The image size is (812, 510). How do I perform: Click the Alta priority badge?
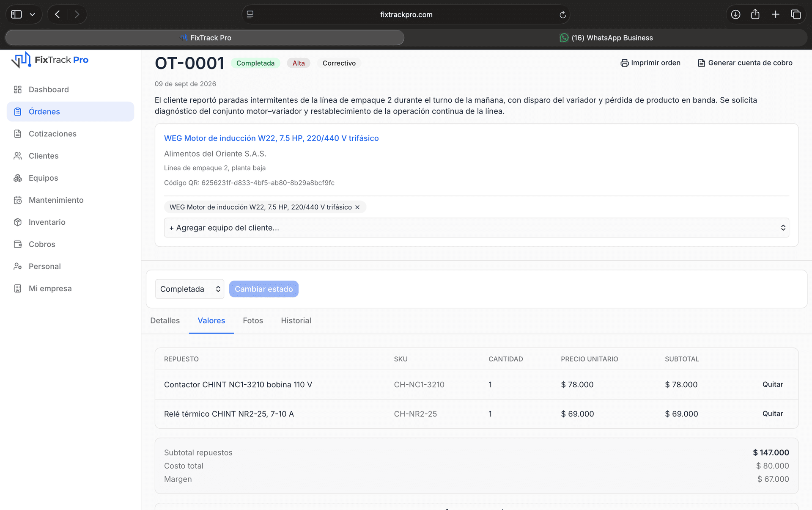point(299,63)
